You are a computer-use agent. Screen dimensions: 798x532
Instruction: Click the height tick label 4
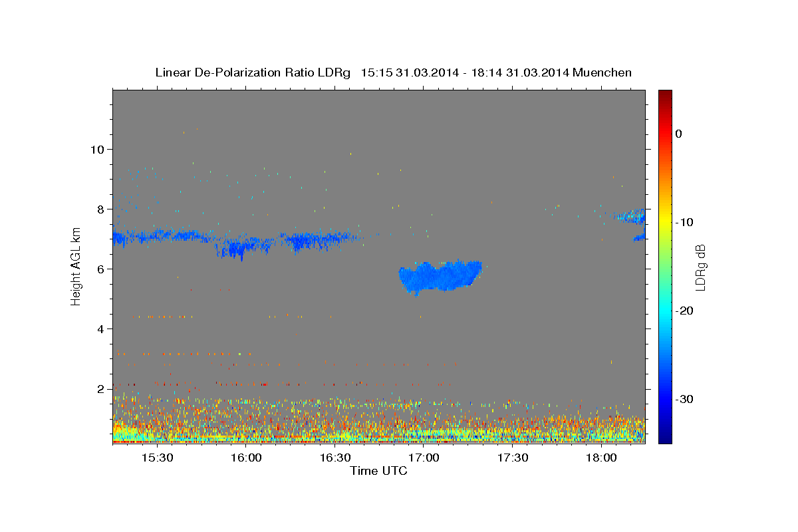point(99,329)
